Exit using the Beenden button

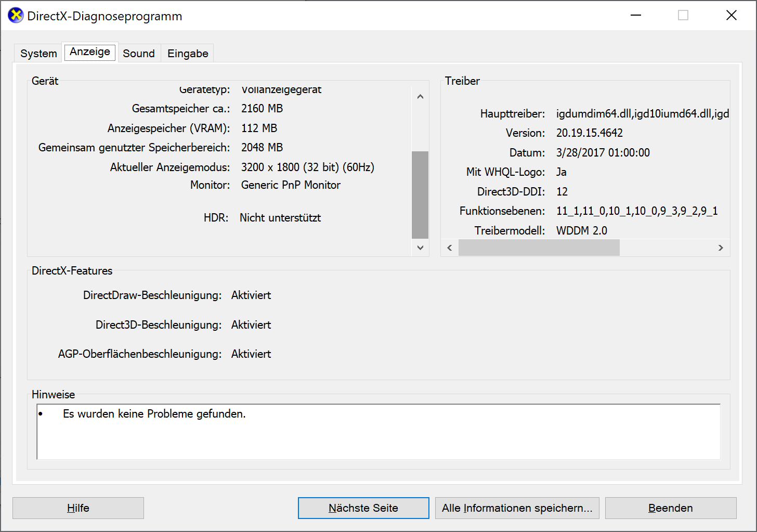[x=670, y=508]
